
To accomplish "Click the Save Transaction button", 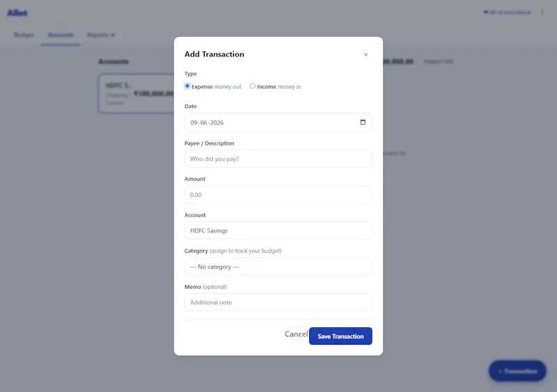I will click(x=340, y=336).
